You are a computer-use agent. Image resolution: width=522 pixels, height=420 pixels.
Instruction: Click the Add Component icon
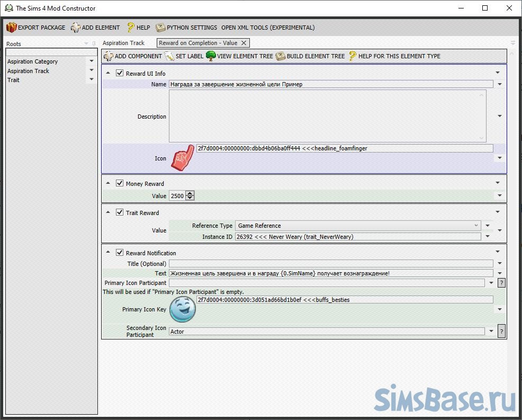pyautogui.click(x=109, y=56)
